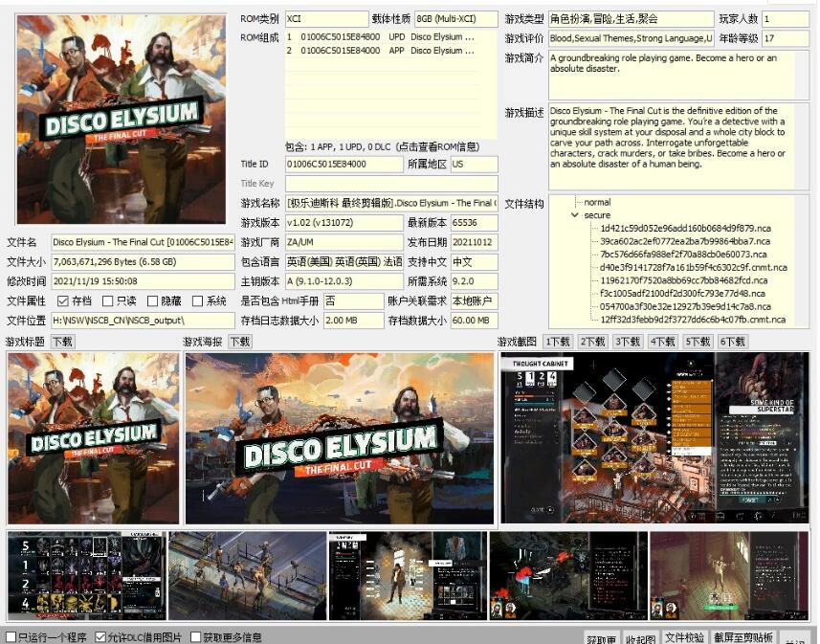Download the 游戏海报 game poster image
820x644 pixels.
pyautogui.click(x=240, y=342)
